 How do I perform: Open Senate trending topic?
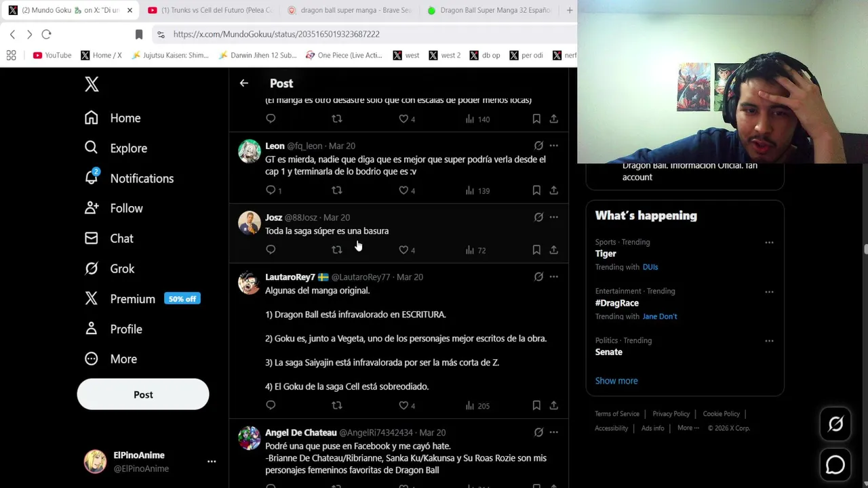click(609, 352)
